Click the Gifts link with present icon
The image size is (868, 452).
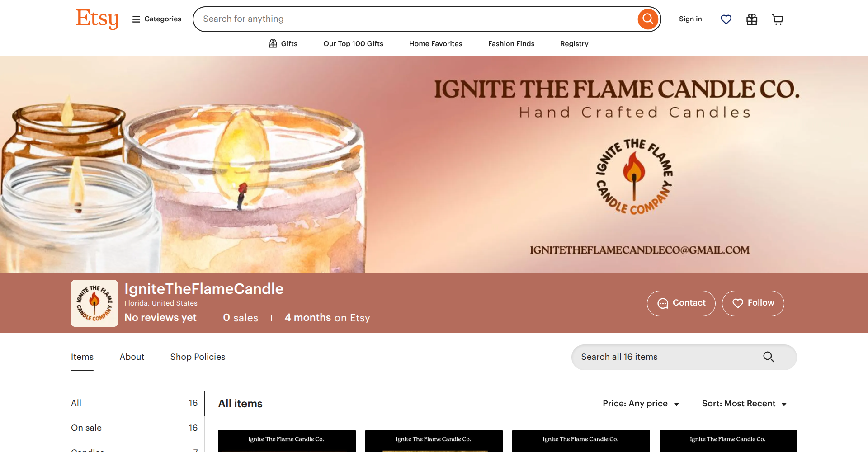tap(283, 44)
